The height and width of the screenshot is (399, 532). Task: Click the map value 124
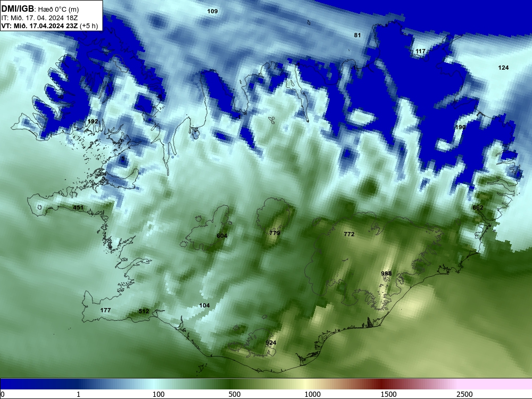503,68
